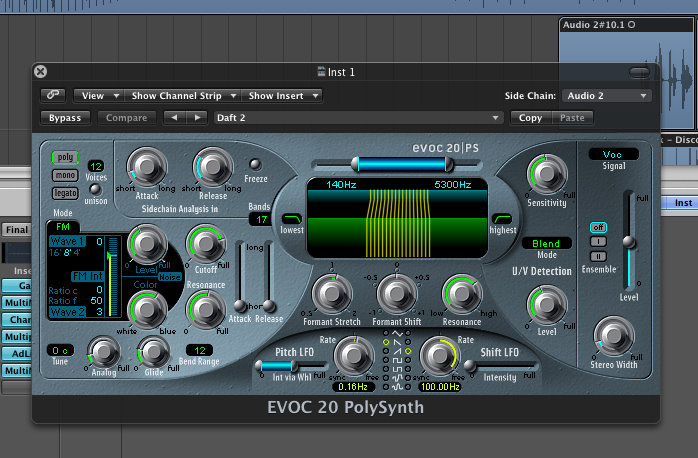Click the Final button behind the plugin window
698x458 pixels.
(16, 230)
